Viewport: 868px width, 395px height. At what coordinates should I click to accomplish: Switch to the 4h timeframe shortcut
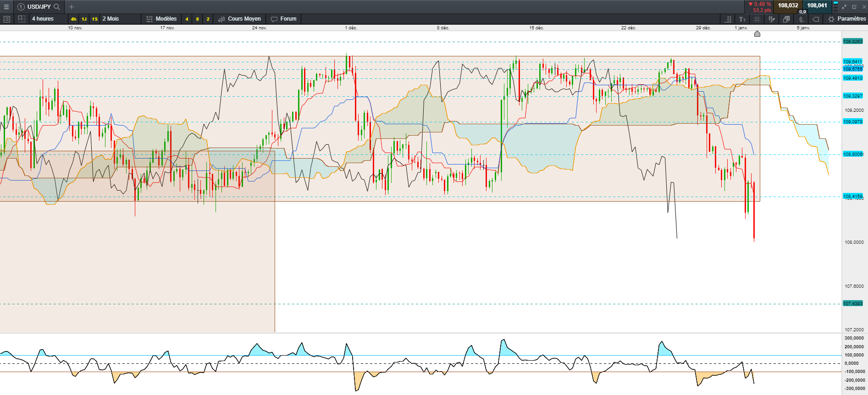pyautogui.click(x=73, y=19)
